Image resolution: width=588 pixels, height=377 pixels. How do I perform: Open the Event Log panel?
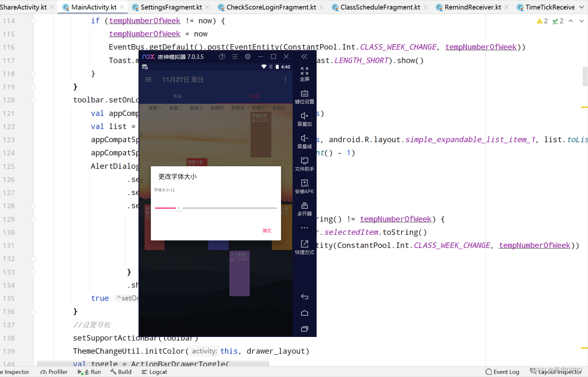(x=502, y=372)
